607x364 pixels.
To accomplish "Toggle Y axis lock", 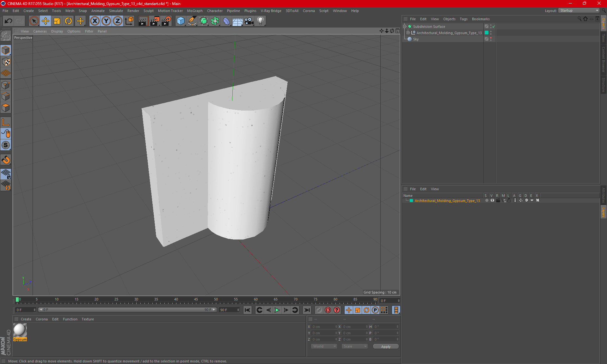I will pos(106,21).
